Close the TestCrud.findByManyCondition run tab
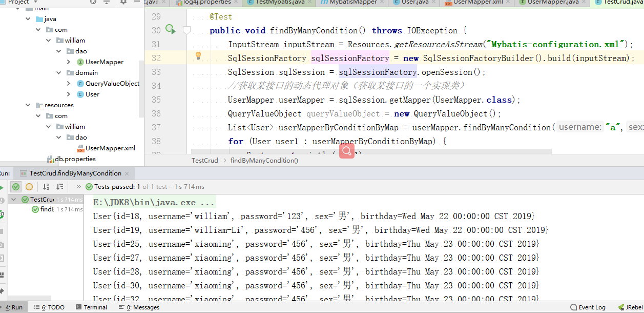The width and height of the screenshot is (644, 313). [x=128, y=173]
